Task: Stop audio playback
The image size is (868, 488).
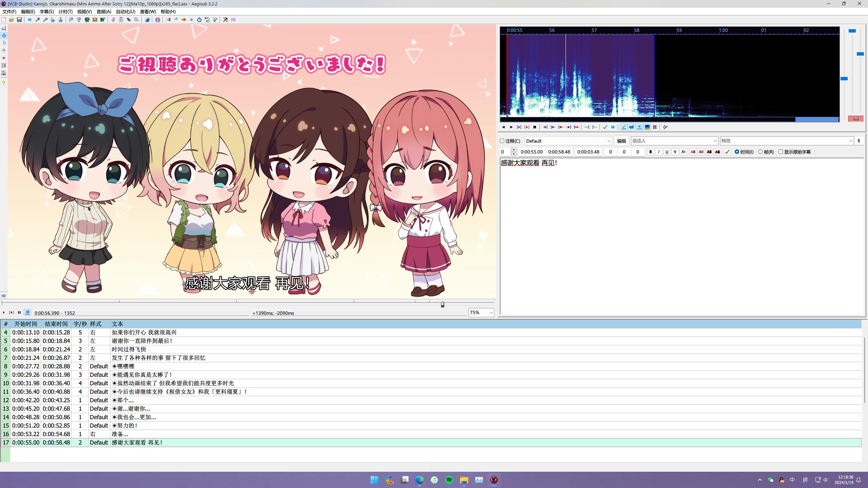Action: (535, 127)
